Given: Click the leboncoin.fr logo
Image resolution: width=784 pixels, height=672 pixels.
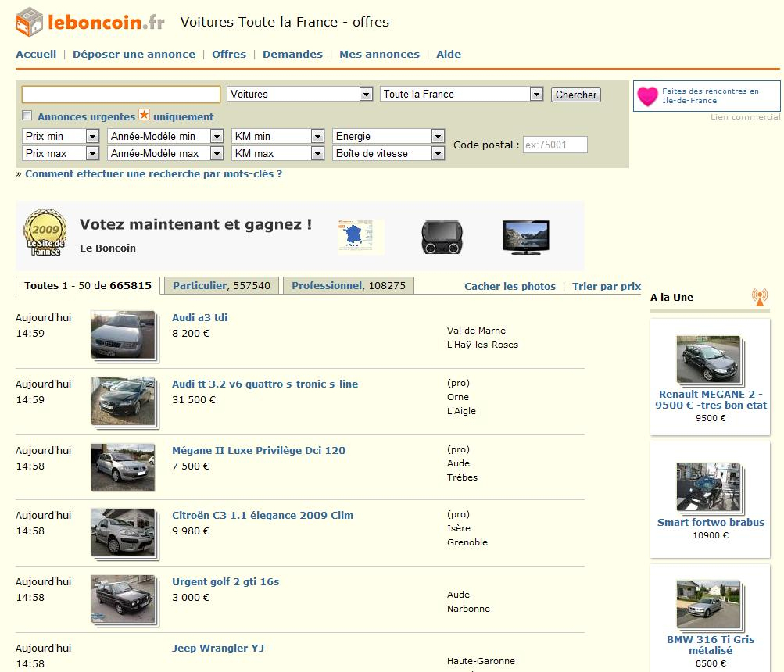Looking at the screenshot, I should pos(90,22).
